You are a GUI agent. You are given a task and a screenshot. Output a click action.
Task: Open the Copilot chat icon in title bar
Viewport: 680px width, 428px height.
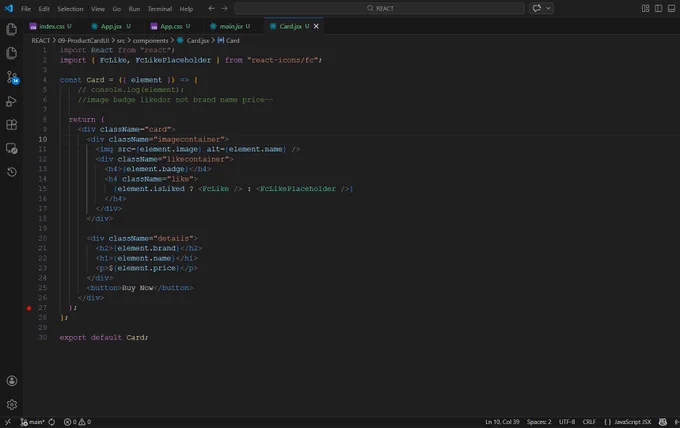tap(536, 8)
